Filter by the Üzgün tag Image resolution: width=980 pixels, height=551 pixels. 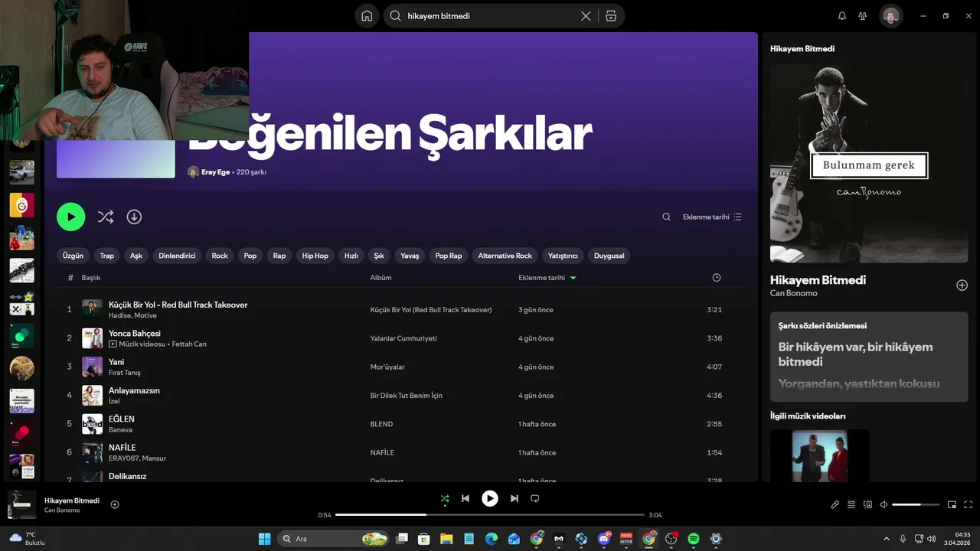point(73,256)
